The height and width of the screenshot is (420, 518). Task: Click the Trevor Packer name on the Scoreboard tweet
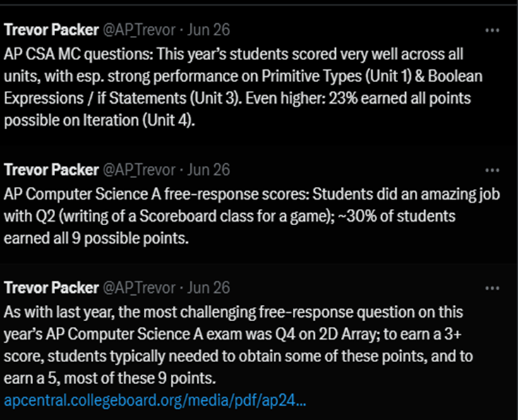point(52,170)
